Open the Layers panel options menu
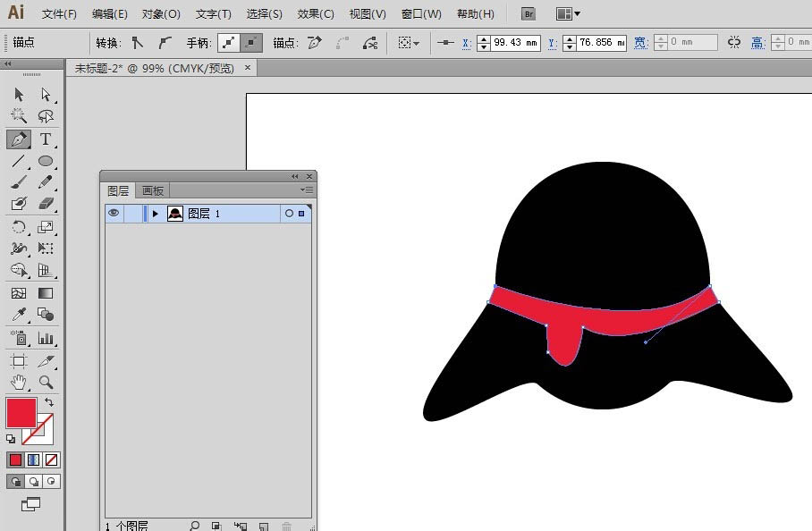Screen dimensions: 812x531 tap(307, 190)
